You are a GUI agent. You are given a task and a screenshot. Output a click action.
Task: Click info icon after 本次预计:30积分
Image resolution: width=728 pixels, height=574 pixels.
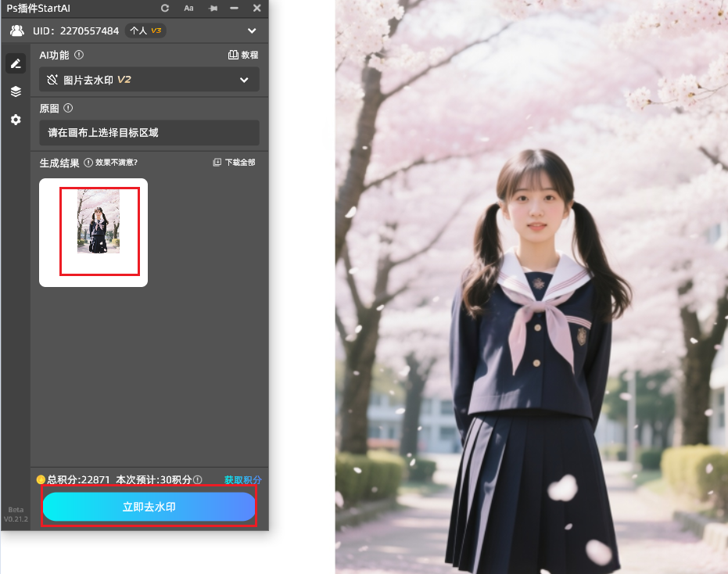click(x=198, y=479)
